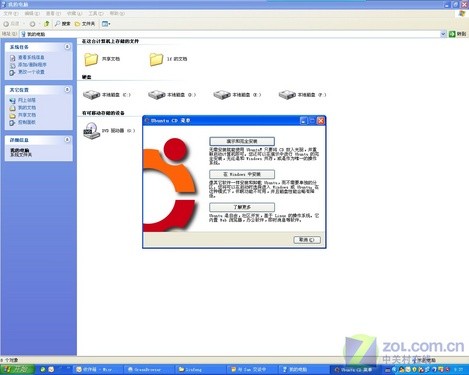The width and height of the screenshot is (469, 375).
Task: Click the first quick launch icon
Action: tap(43, 369)
